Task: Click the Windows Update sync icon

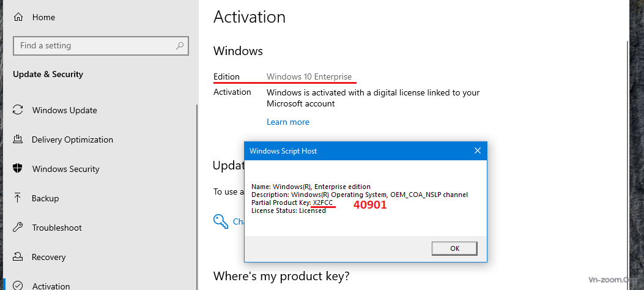Action: [18, 110]
